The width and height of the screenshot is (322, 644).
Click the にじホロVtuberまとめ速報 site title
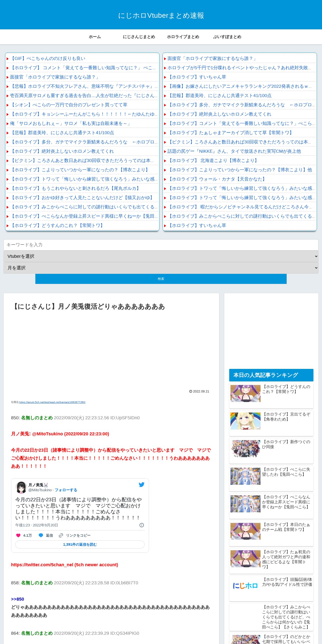(x=161, y=16)
